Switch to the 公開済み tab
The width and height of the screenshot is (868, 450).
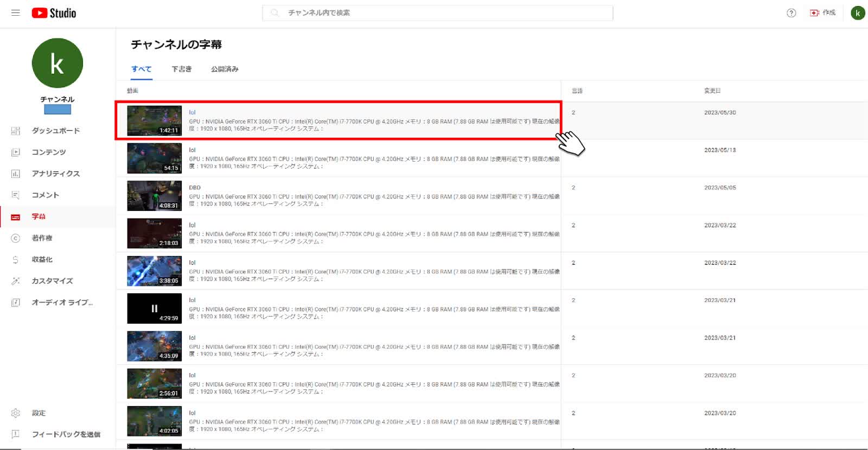point(225,69)
